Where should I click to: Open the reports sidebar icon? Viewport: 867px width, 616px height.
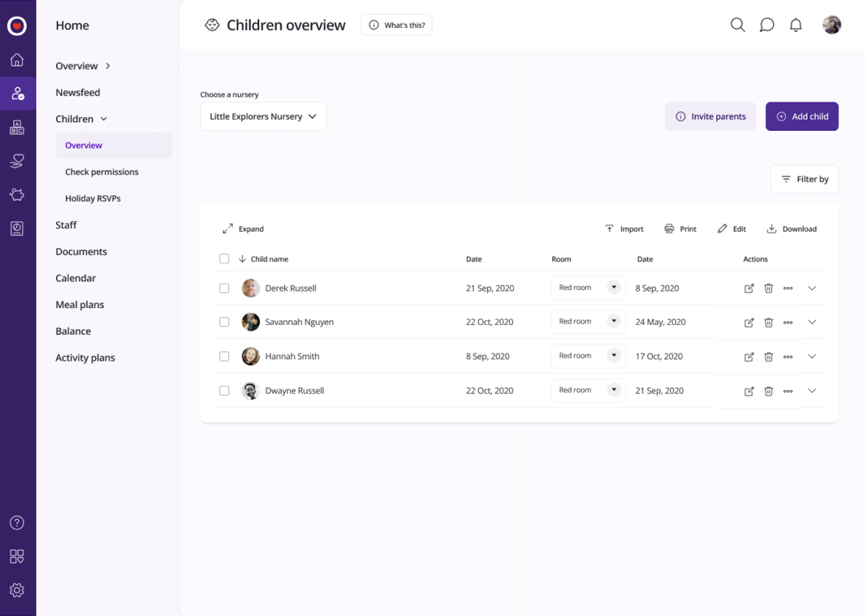point(17,228)
